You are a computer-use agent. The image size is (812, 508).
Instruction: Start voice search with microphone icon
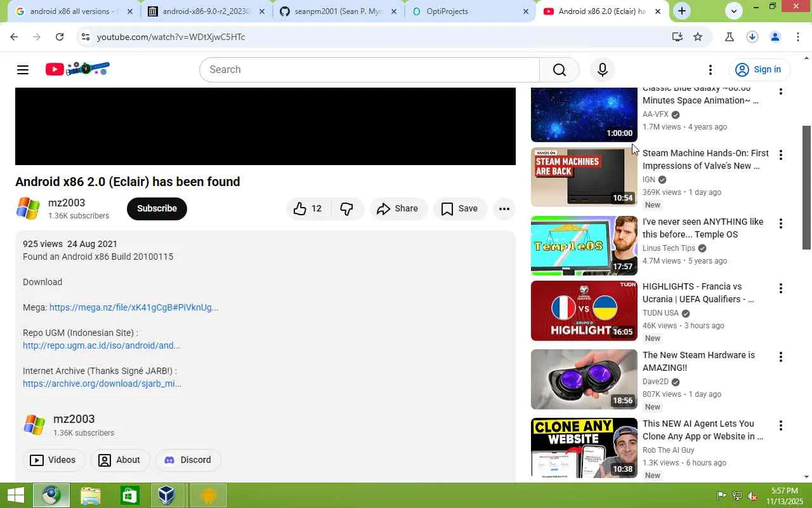click(603, 70)
